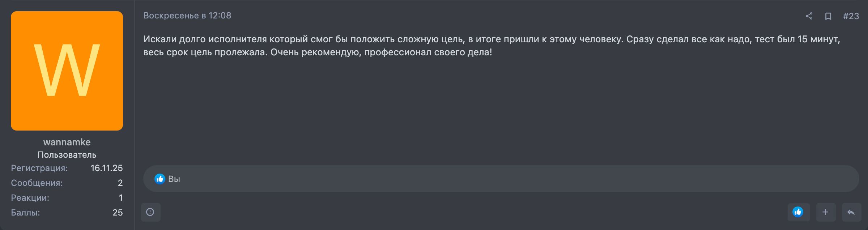Click the timestamp Воскресенье в 12:08
This screenshot has width=868, height=230.
click(x=187, y=16)
